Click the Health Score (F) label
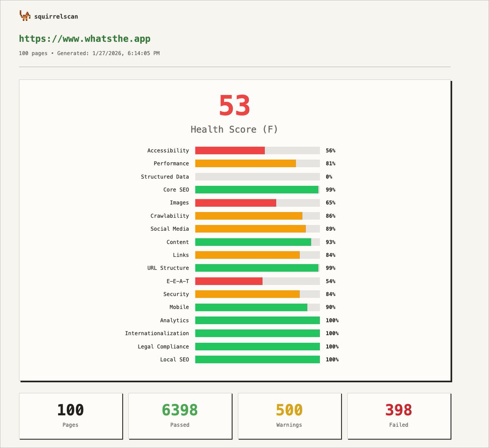Viewport: 489px width, 448px height. (x=234, y=129)
